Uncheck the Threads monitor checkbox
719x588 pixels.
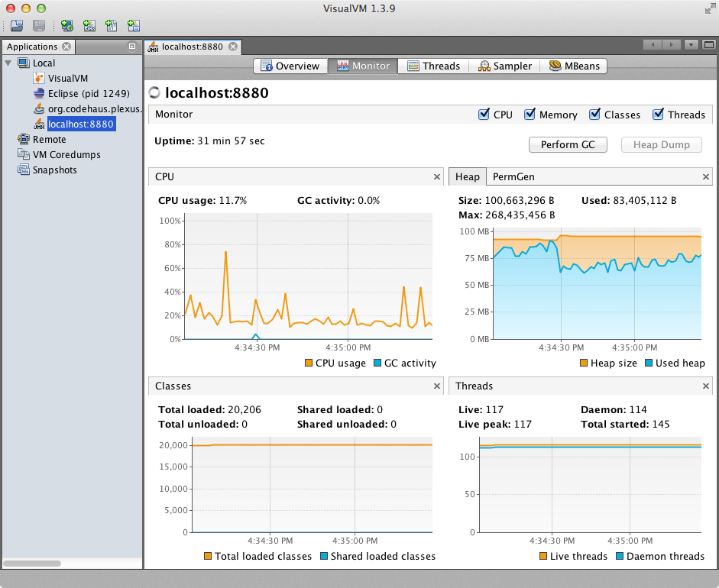click(658, 114)
